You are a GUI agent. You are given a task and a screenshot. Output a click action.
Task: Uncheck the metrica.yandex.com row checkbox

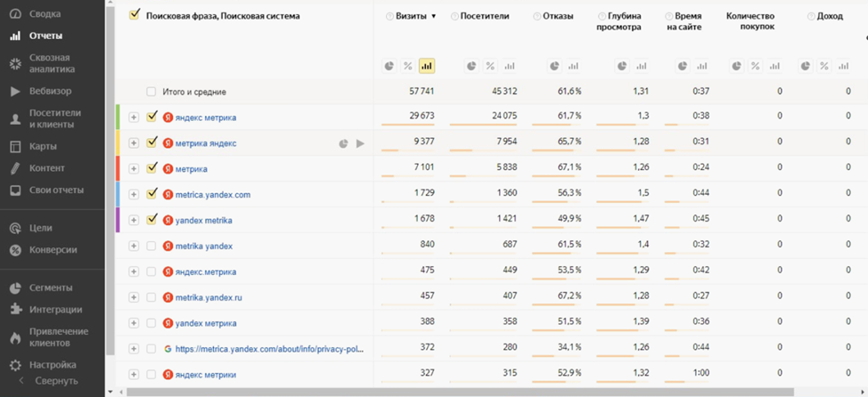151,193
